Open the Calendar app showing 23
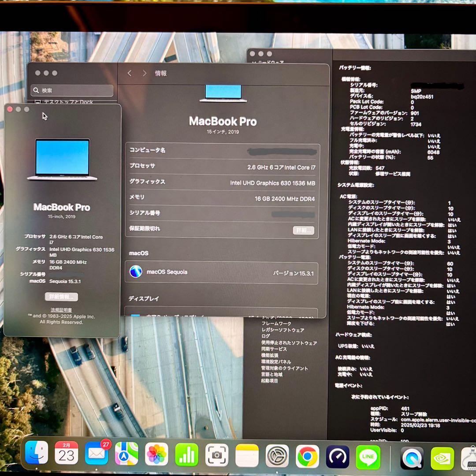The width and height of the screenshot is (476, 476). (66, 453)
